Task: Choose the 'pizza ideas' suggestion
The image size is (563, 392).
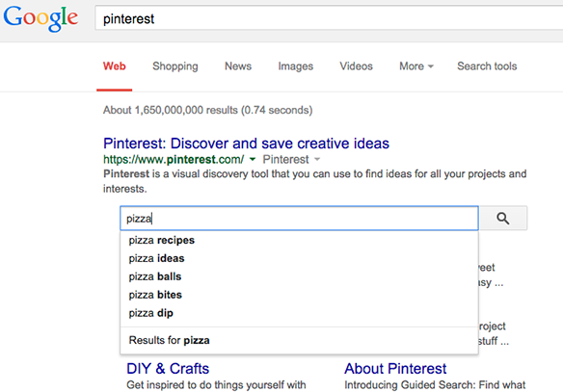Action: [x=299, y=258]
